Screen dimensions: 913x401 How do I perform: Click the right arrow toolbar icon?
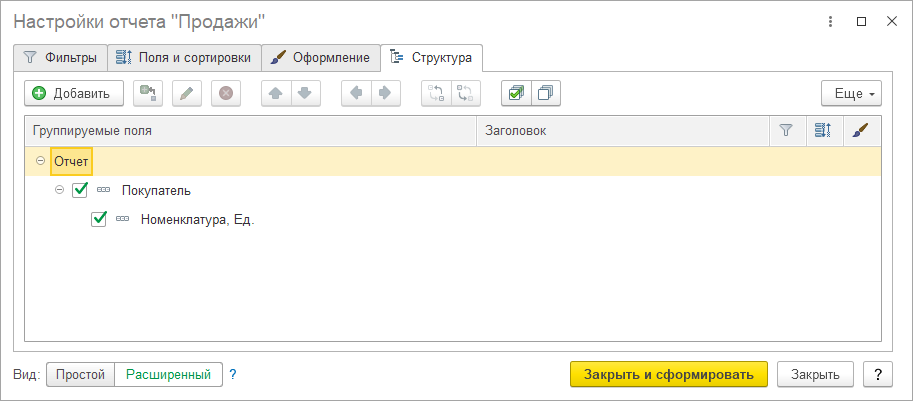tap(385, 93)
